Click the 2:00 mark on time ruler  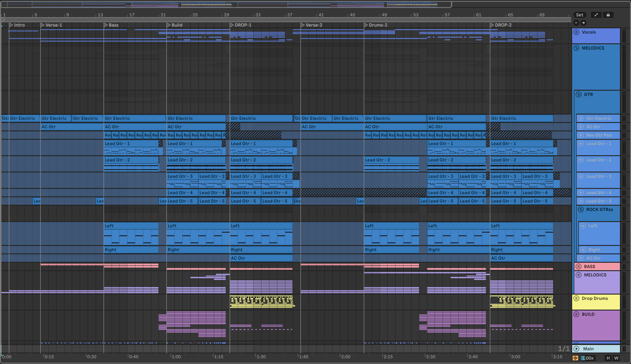[x=346, y=356]
